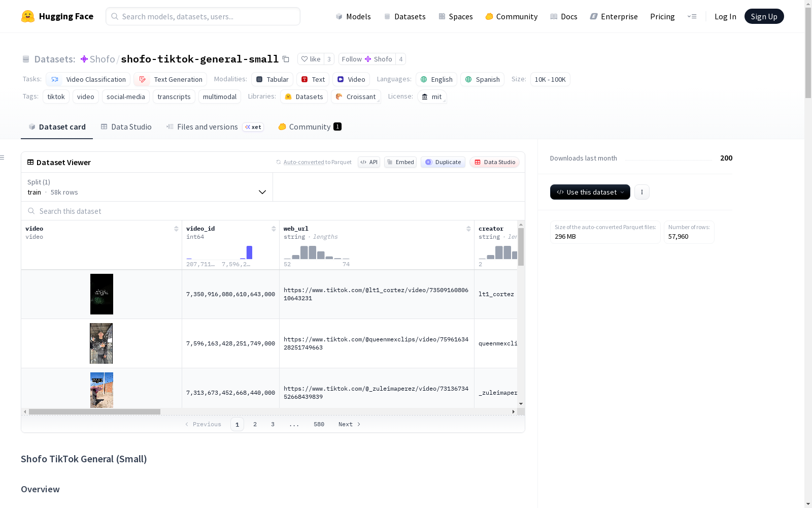Go to Models in the top navigation
The image size is (812, 508).
coord(353,16)
